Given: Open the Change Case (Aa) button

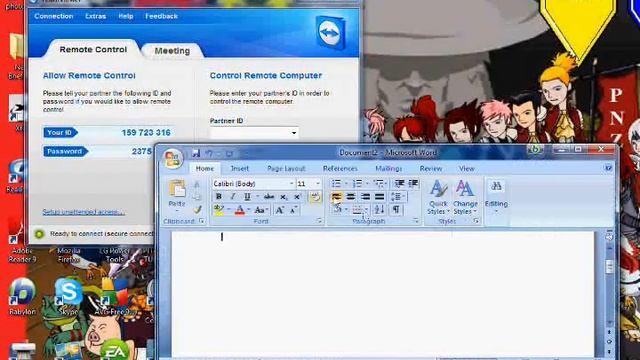Looking at the screenshot, I should (x=260, y=210).
